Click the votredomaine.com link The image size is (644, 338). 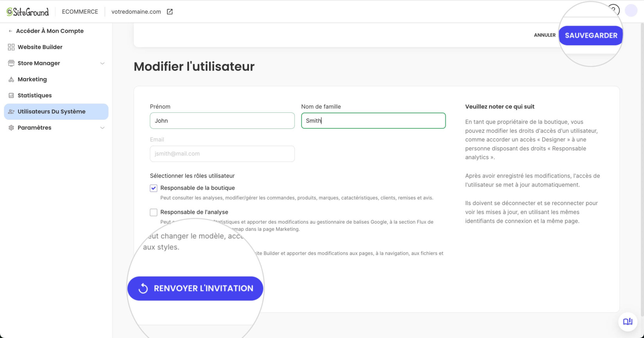point(136,12)
